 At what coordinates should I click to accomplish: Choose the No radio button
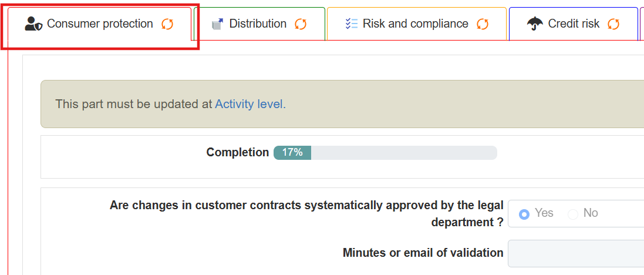coord(573,214)
